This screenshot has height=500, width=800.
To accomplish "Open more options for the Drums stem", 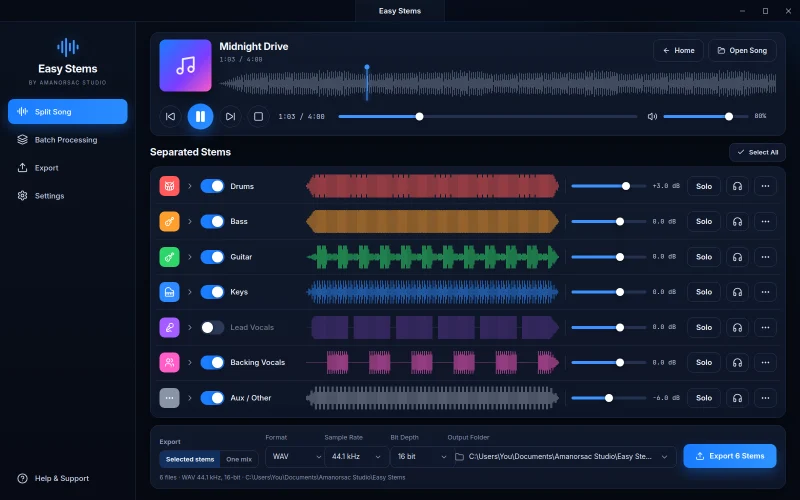I will point(765,186).
